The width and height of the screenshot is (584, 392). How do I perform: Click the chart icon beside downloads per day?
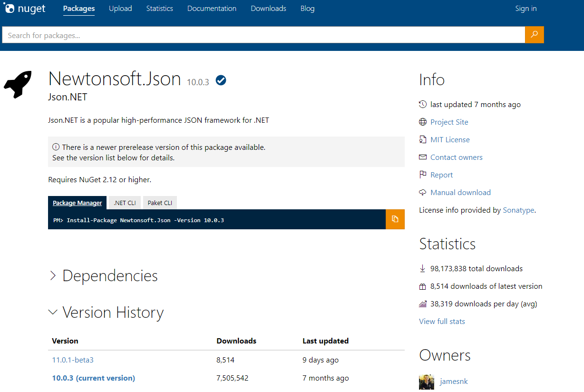coord(423,304)
